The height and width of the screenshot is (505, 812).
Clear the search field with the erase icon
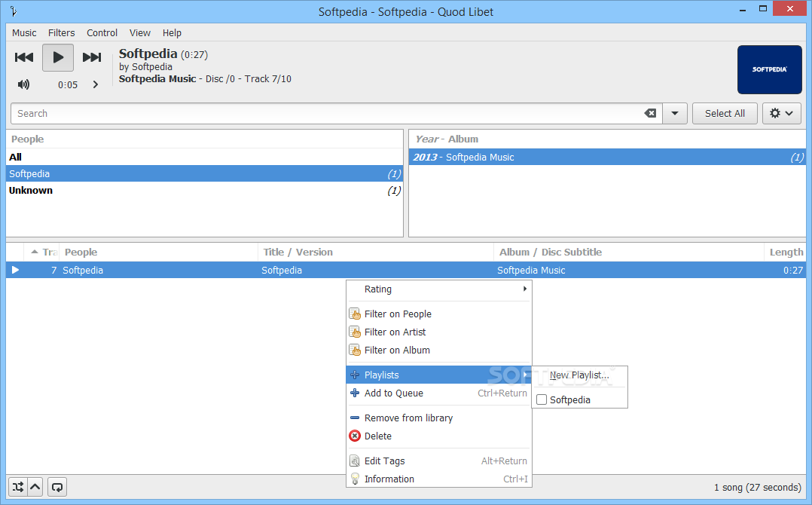tap(650, 113)
